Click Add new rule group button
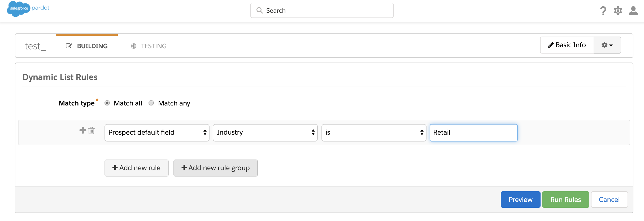Image resolution: width=644 pixels, height=221 pixels. pos(215,168)
